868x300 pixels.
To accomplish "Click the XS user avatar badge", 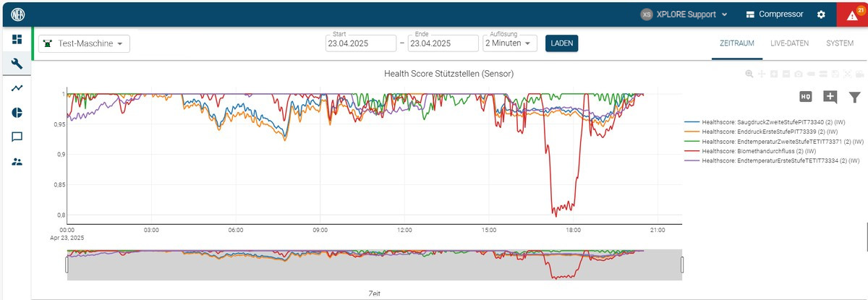I will (647, 14).
